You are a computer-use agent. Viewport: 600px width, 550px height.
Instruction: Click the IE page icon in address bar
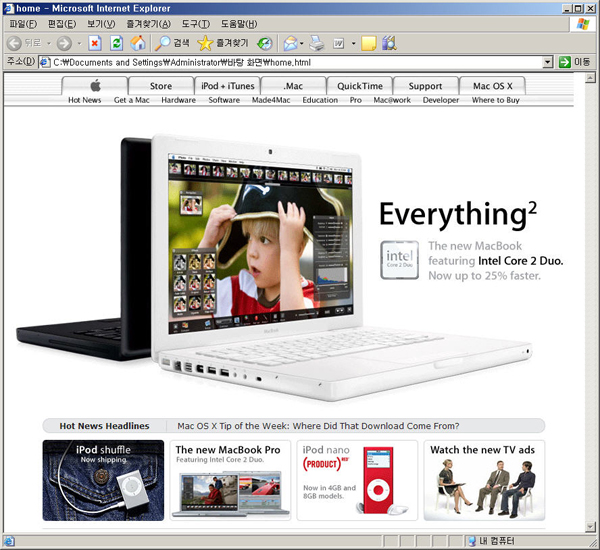(x=45, y=62)
